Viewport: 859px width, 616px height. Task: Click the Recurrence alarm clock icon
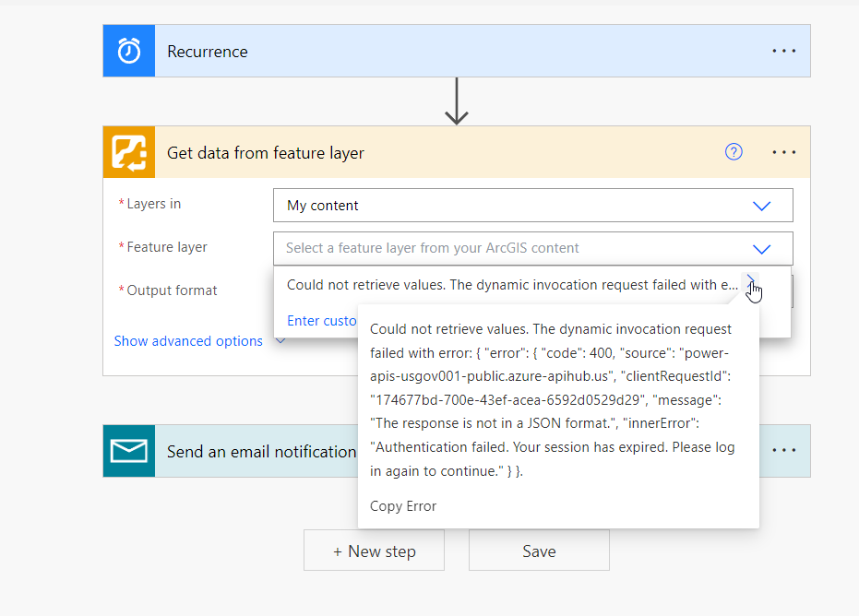(129, 52)
